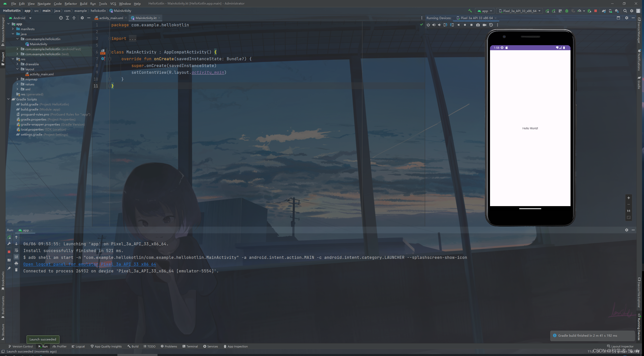Click activity_main link in setContentView

[208, 73]
